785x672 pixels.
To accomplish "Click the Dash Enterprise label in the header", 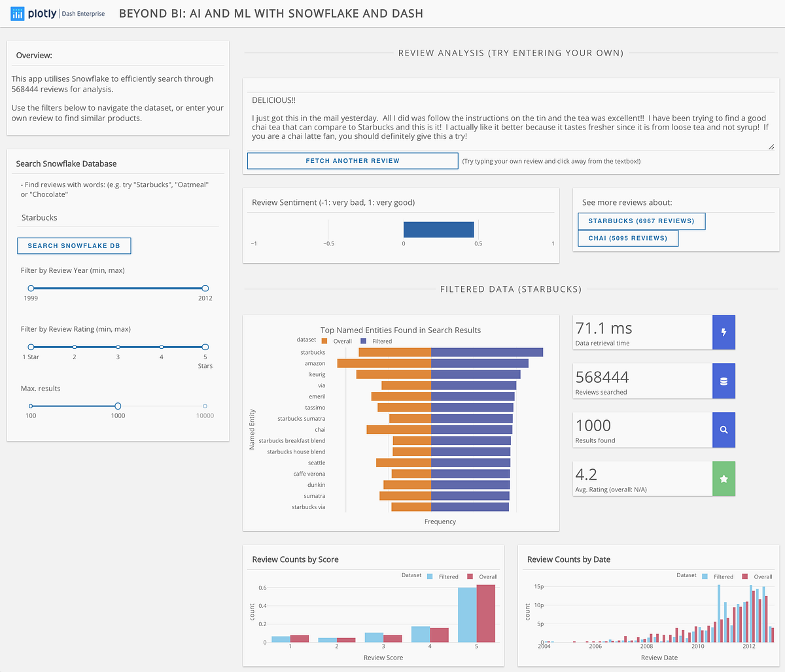I will (82, 13).
